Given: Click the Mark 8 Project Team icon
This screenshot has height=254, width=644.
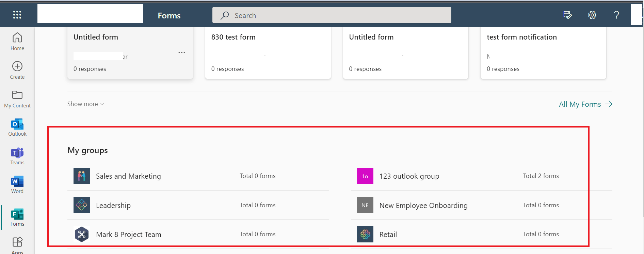Looking at the screenshot, I should coord(82,234).
